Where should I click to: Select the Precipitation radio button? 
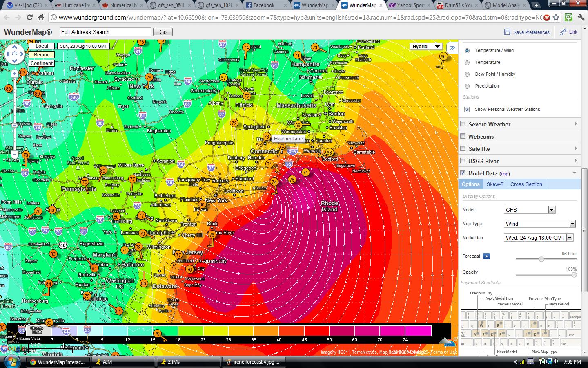coord(467,86)
